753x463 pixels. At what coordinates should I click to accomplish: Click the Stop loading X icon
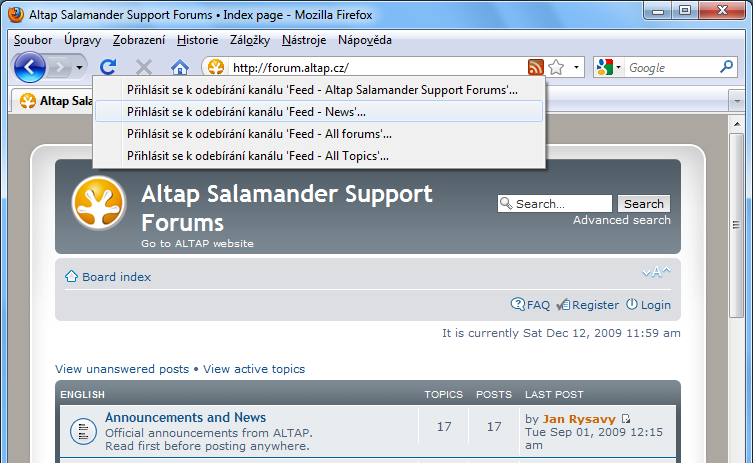[x=144, y=68]
